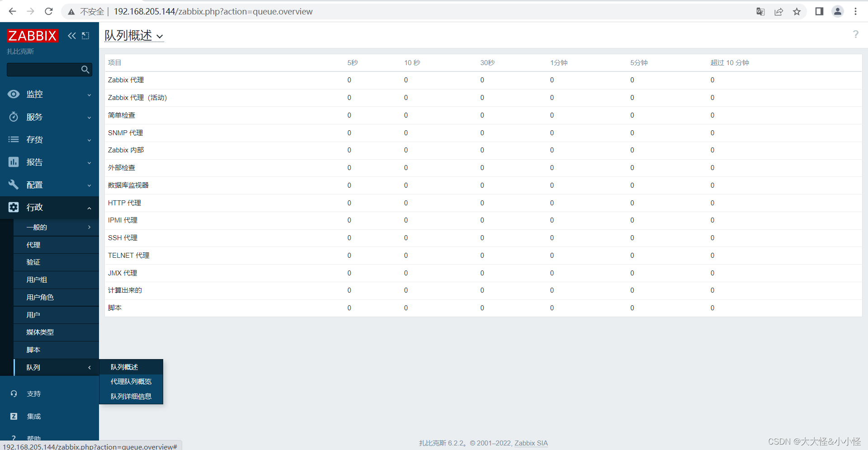Click the 项目 column header

point(115,63)
